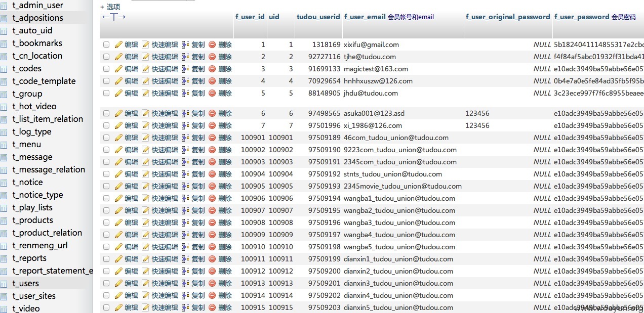Click the copy icon for magictest@163.com row

click(185, 69)
